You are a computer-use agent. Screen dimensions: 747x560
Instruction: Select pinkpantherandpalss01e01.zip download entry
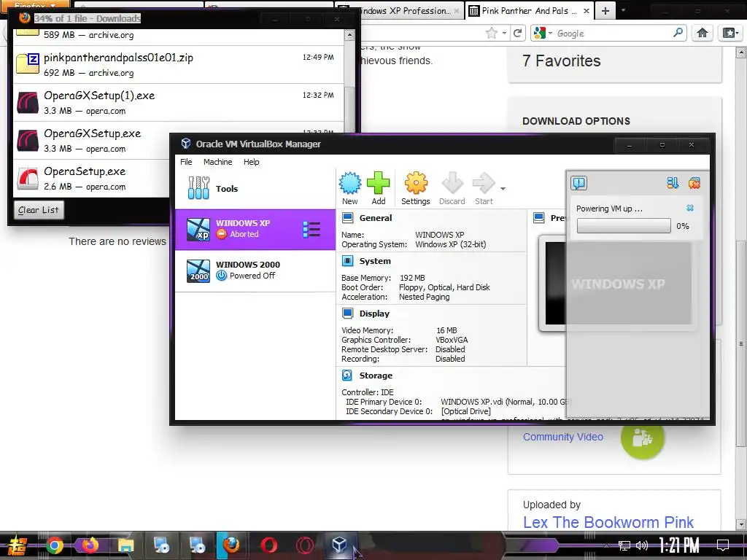click(x=179, y=65)
